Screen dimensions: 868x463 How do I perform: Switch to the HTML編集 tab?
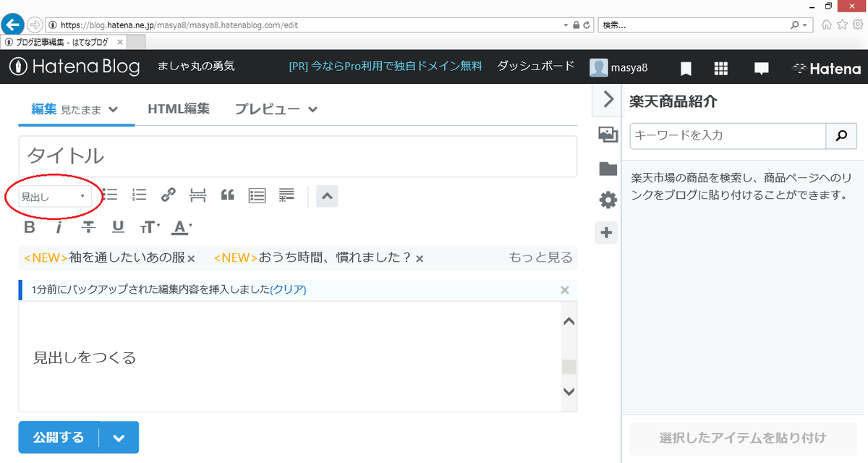(179, 109)
